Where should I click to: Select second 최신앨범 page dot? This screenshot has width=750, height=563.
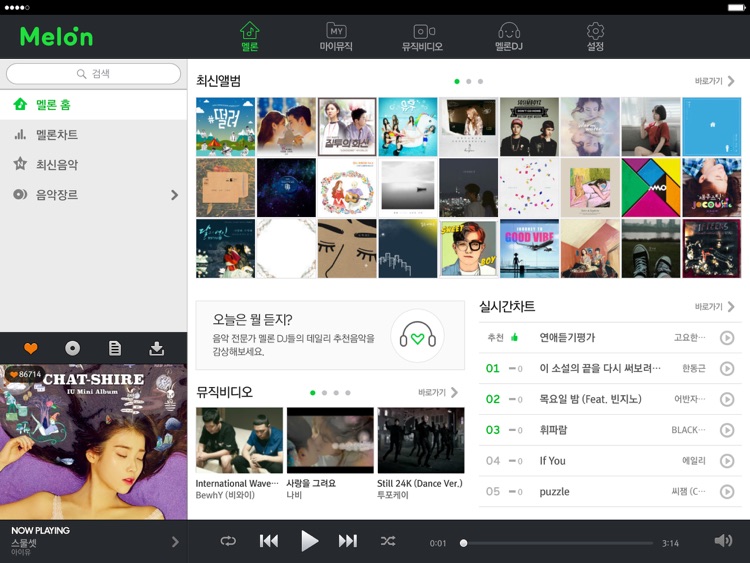coord(469,81)
